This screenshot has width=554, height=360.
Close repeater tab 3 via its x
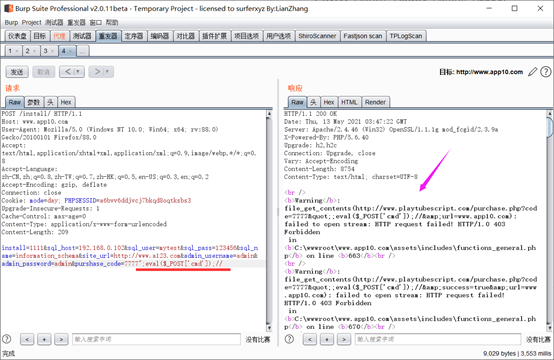click(x=52, y=51)
